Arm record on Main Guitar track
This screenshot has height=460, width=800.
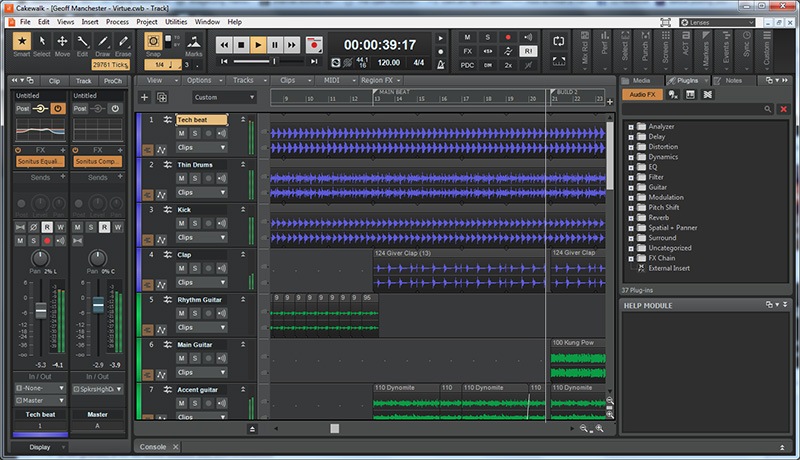(208, 358)
